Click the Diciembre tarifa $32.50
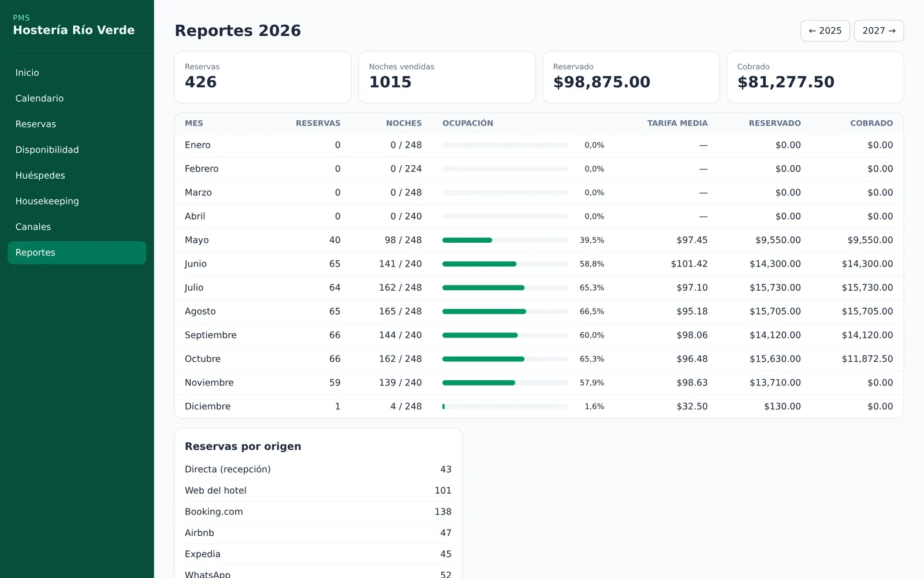This screenshot has height=578, width=924. (x=692, y=406)
